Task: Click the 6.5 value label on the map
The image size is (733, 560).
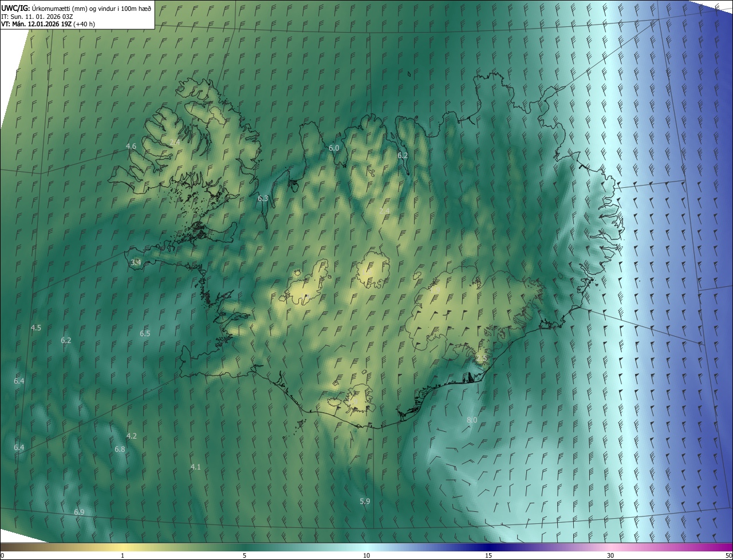Action: pos(145,333)
